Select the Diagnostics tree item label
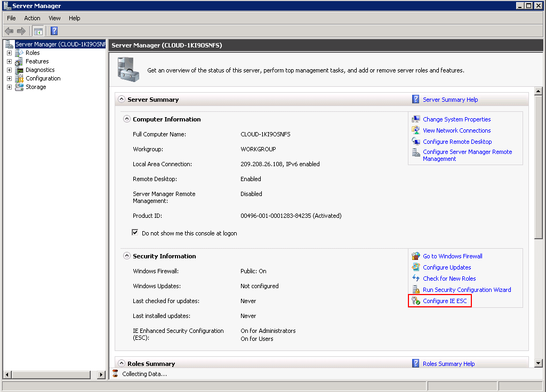Image resolution: width=546 pixels, height=392 pixels. 40,70
